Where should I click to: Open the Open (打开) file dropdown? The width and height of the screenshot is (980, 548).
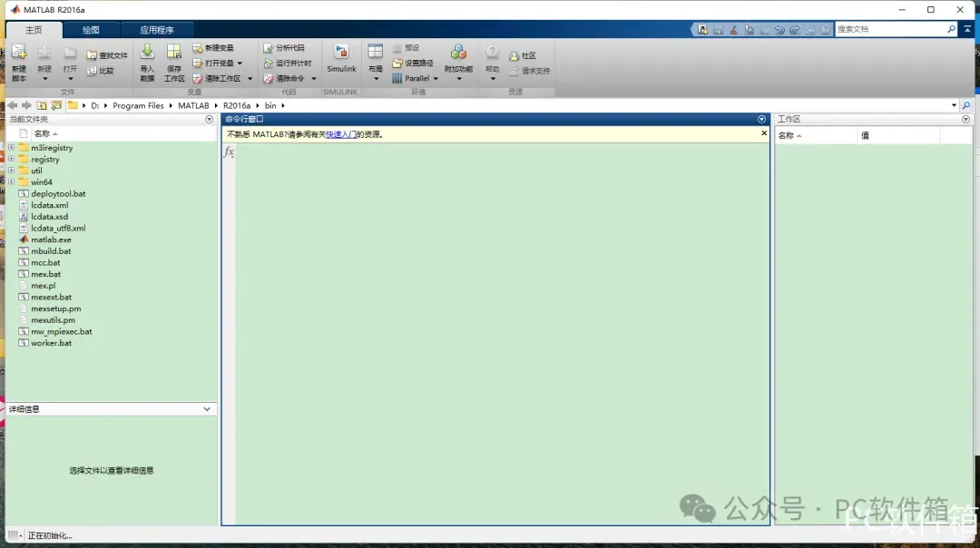70,79
